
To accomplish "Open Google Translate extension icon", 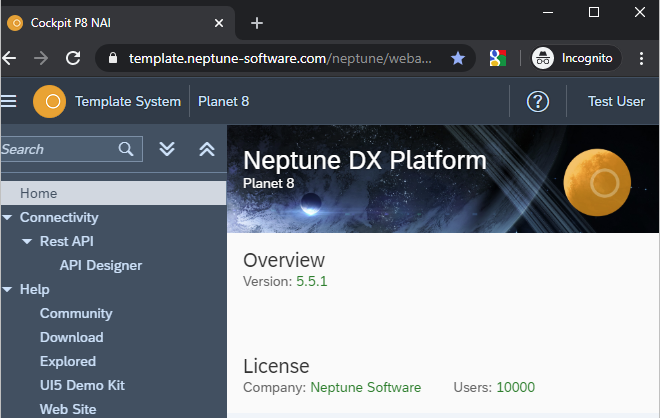I will 497,58.
